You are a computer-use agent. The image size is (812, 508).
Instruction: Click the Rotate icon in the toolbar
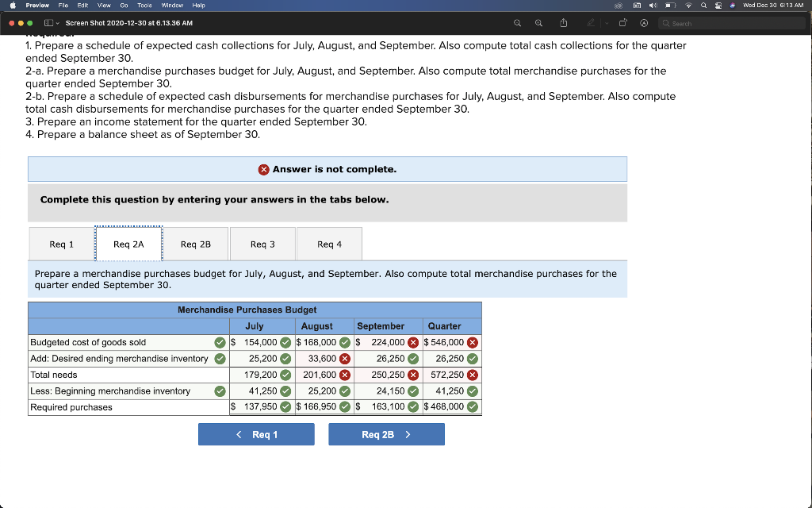click(x=623, y=24)
